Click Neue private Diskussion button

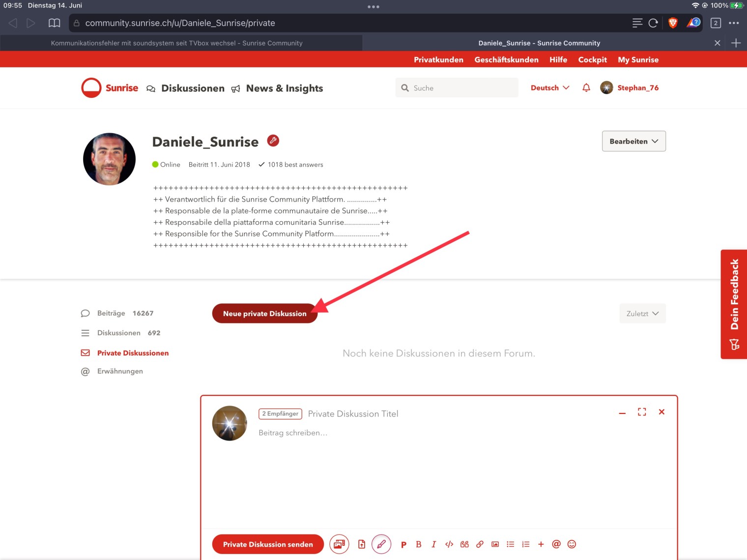[264, 314]
